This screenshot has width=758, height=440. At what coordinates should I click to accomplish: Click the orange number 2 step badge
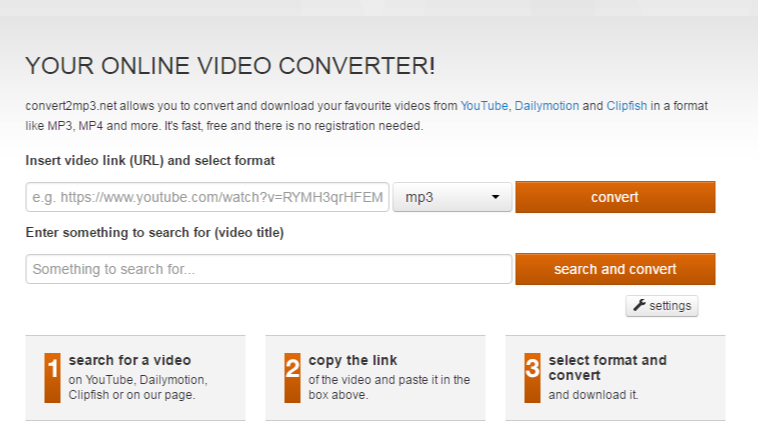pos(293,377)
